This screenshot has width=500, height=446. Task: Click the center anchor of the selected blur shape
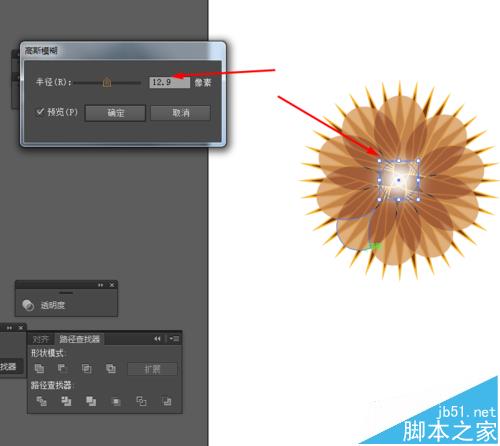tap(399, 180)
